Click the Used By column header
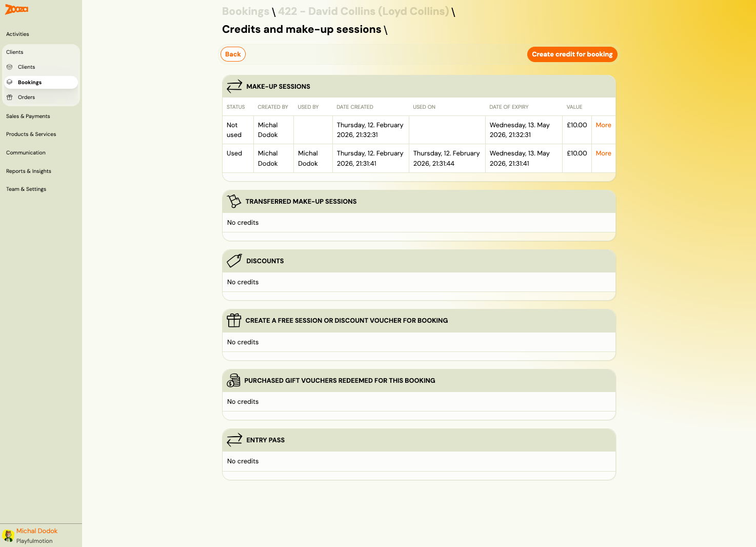 click(x=308, y=107)
